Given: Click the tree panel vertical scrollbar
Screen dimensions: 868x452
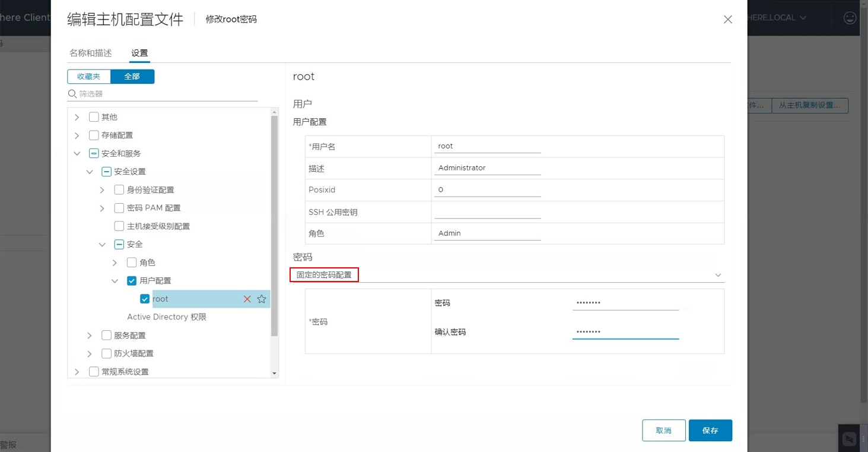Looking at the screenshot, I should click(274, 226).
